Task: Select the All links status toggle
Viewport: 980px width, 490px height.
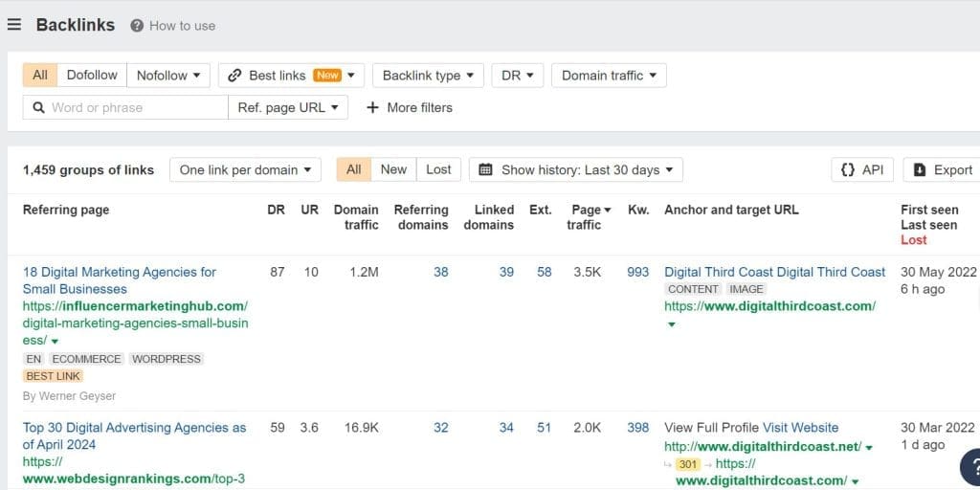Action: click(x=354, y=169)
